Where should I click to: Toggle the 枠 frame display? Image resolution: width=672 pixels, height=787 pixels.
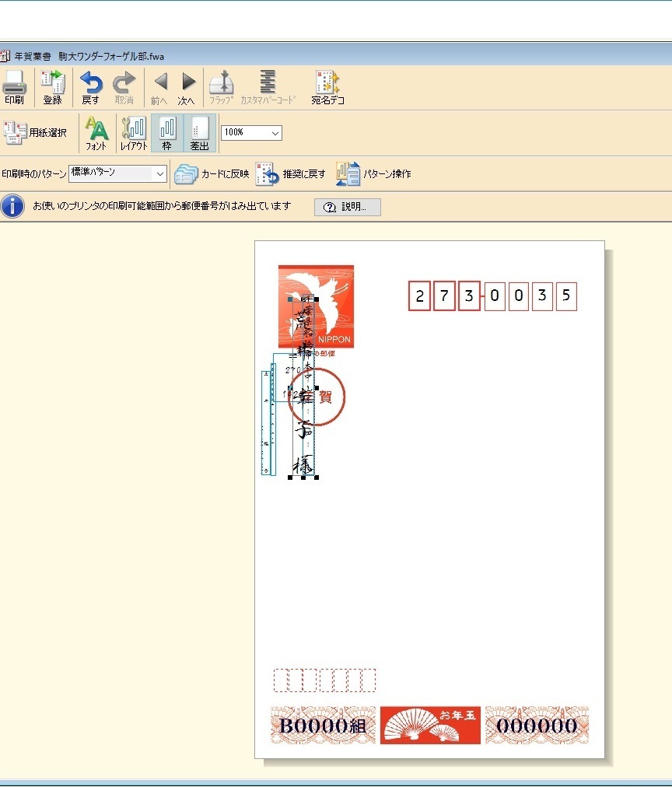coord(167,133)
